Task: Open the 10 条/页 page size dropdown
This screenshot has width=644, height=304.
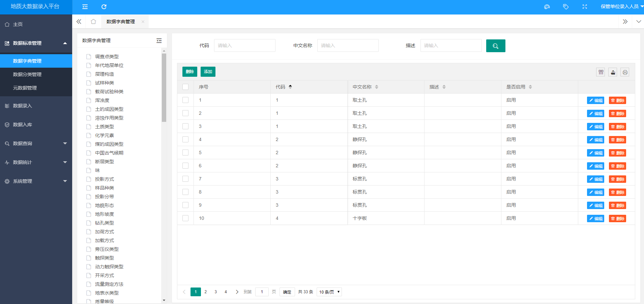Action: (x=329, y=292)
